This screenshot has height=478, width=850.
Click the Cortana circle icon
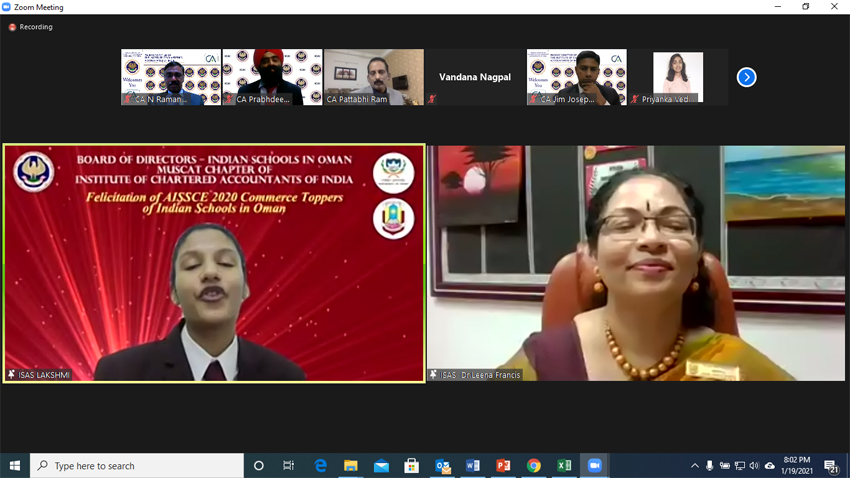(259, 466)
